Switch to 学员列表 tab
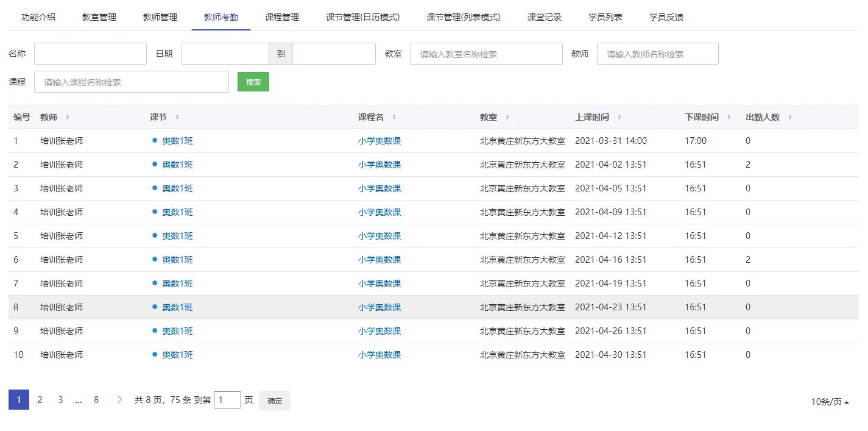Viewport: 868px width, 431px height. pyautogui.click(x=605, y=17)
